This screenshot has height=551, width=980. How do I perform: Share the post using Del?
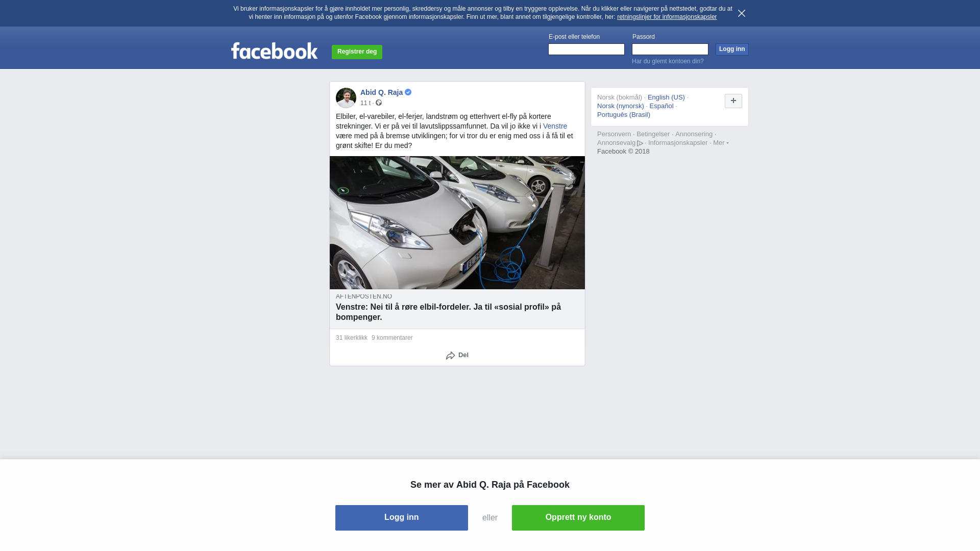pyautogui.click(x=457, y=355)
